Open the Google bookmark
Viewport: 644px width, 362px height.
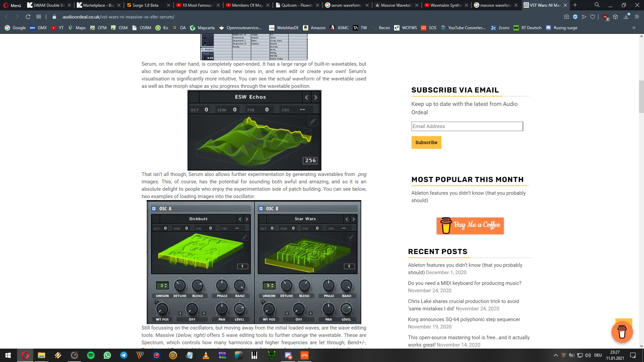pyautogui.click(x=15, y=28)
